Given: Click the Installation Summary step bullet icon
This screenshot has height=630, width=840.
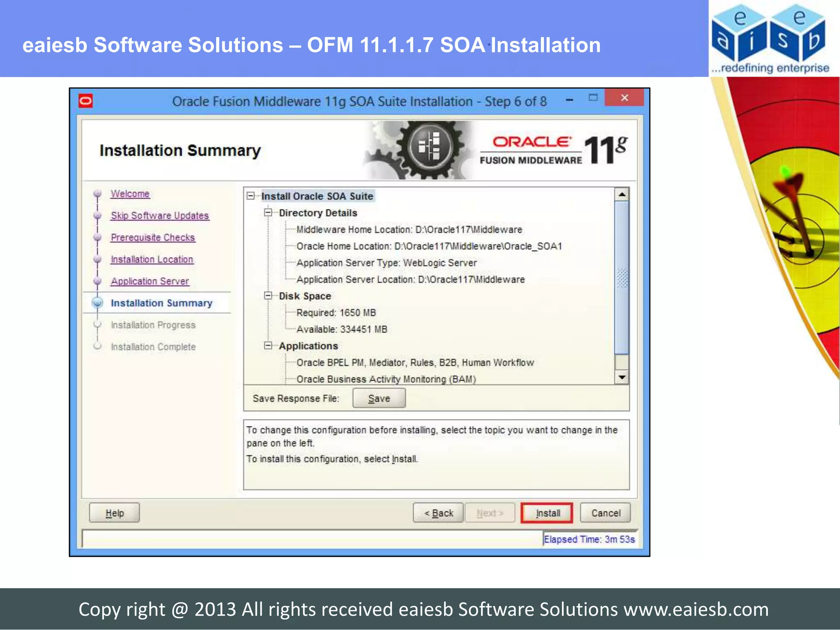Looking at the screenshot, I should pyautogui.click(x=98, y=303).
